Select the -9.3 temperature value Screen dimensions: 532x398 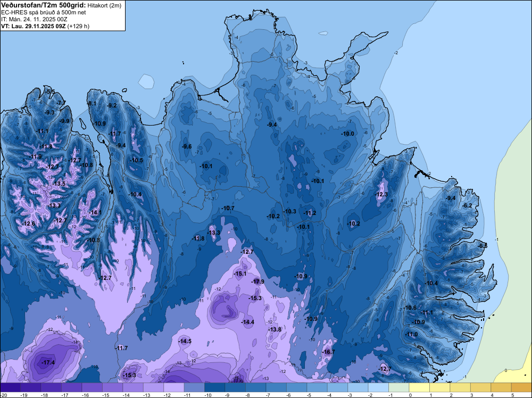49,112
